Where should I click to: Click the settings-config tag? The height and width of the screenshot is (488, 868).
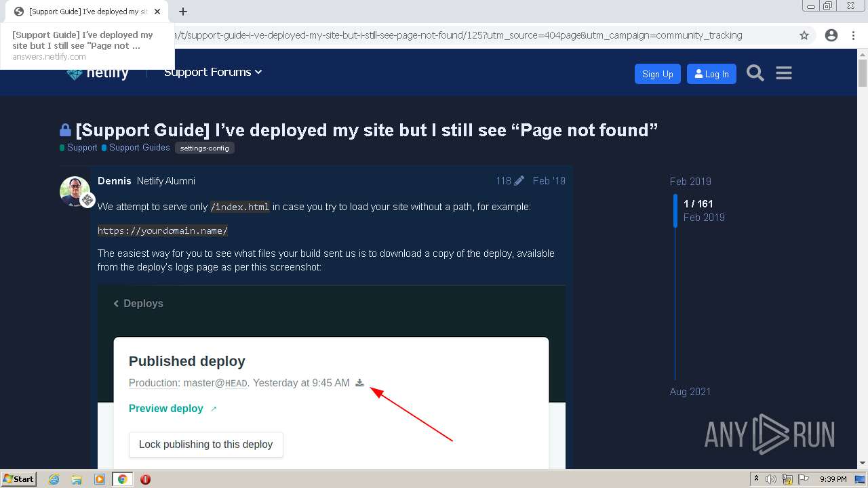(x=205, y=148)
